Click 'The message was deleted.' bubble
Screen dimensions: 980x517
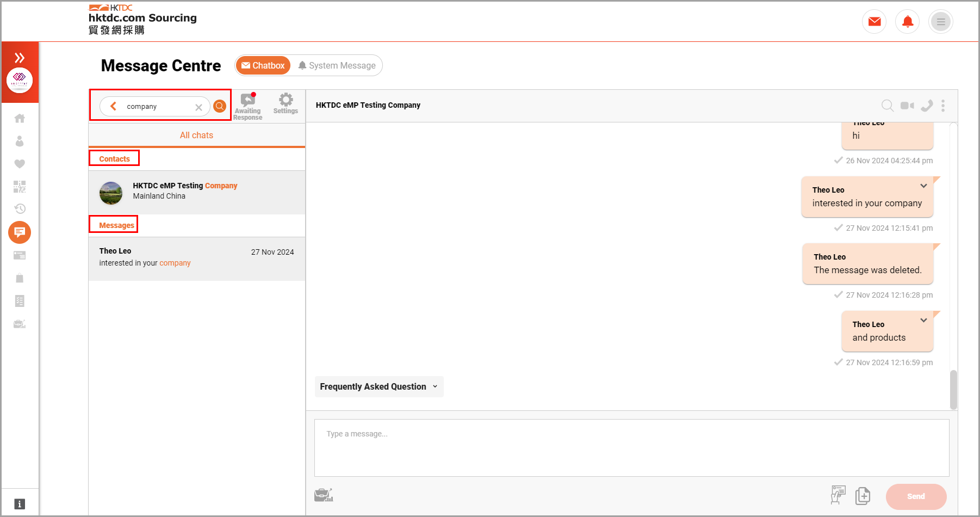pos(867,264)
